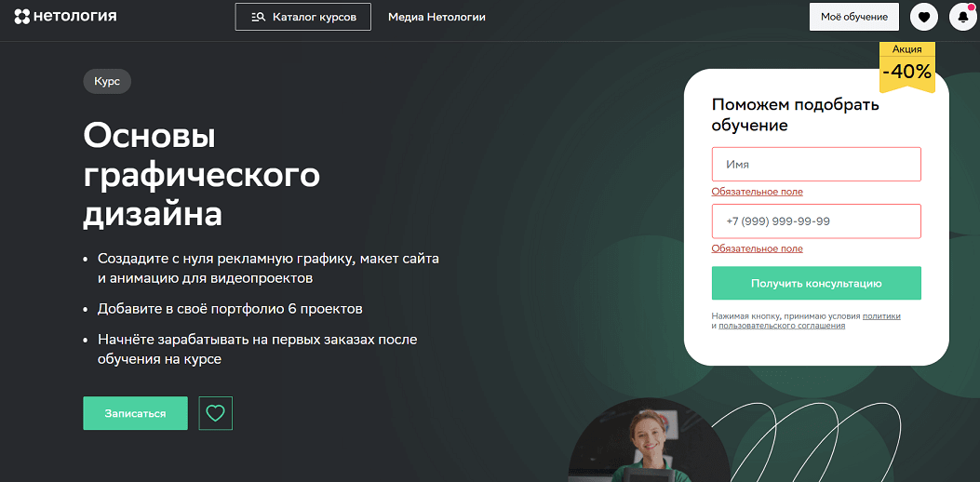This screenshot has height=482, width=980.
Task: Click bullet Начнёте зарабатывать на первых заказах
Action: click(x=258, y=350)
